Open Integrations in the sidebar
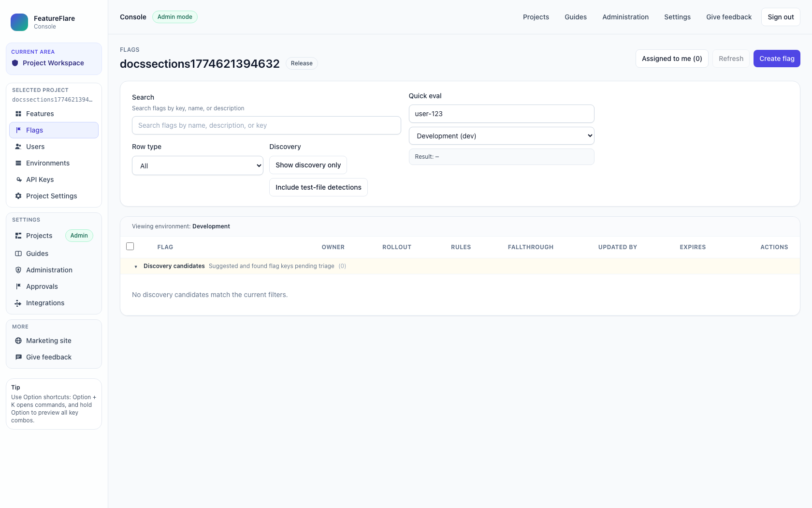 (54, 303)
